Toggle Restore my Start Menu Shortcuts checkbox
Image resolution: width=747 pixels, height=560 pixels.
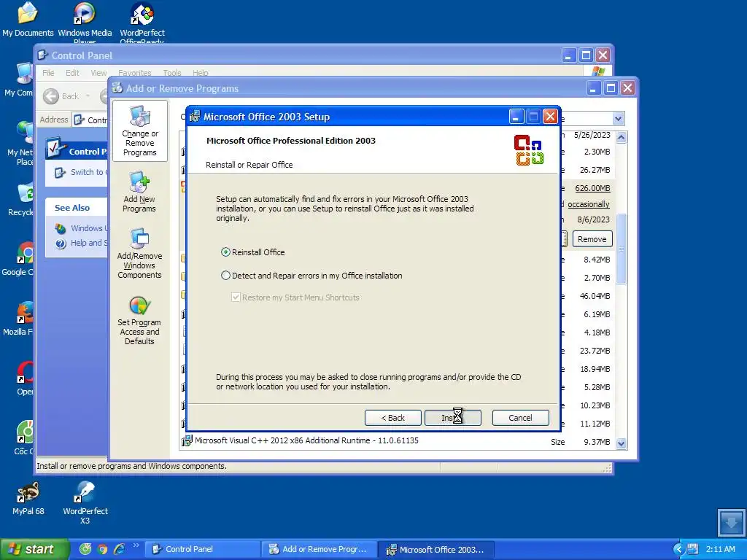[236, 297]
